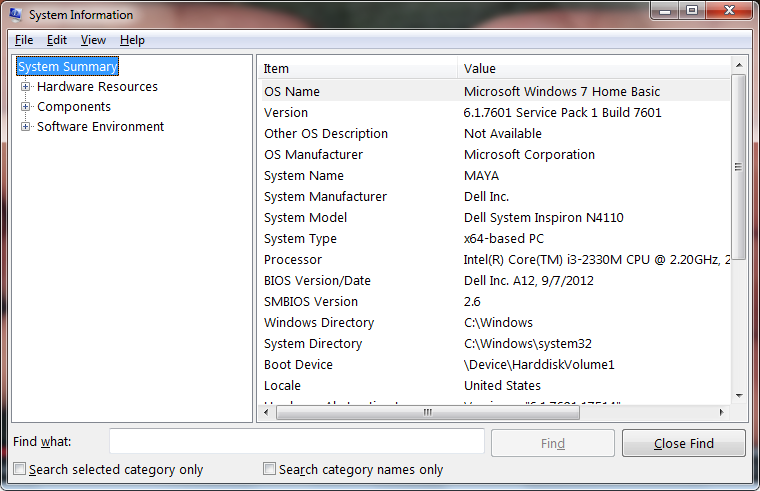Image resolution: width=760 pixels, height=491 pixels.
Task: Open the View menu
Action: (93, 40)
